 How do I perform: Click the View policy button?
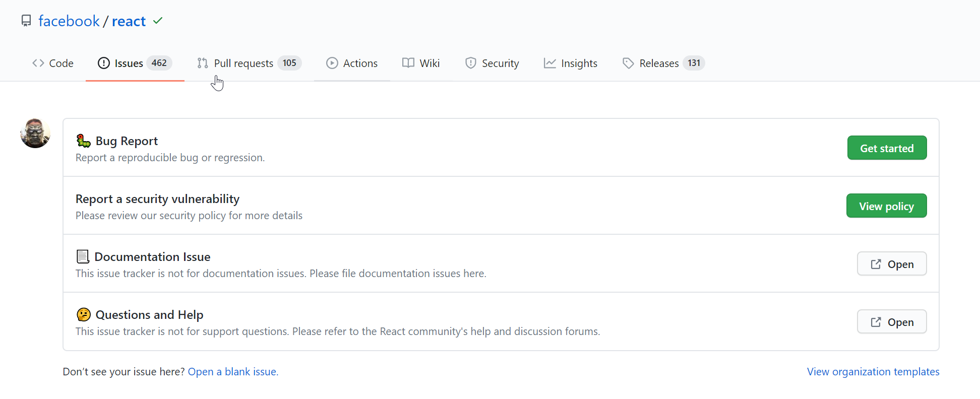pos(886,206)
